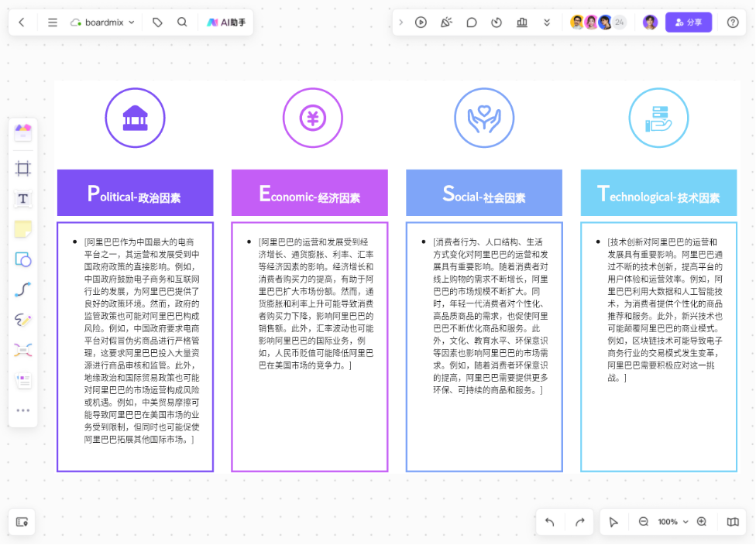Image resolution: width=756 pixels, height=545 pixels.
Task: Click the bank building circle icon
Action: pyautogui.click(x=136, y=118)
